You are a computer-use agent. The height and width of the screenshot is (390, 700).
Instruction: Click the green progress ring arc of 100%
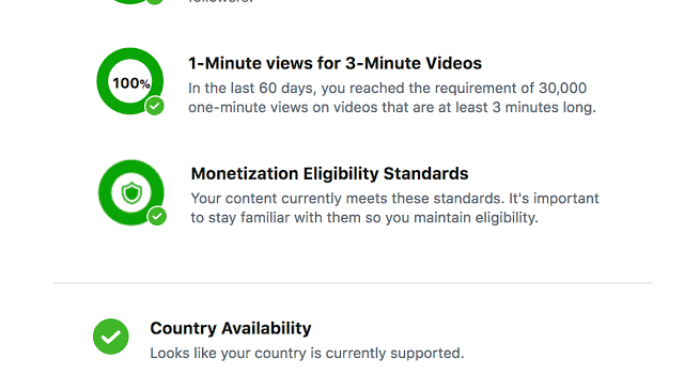point(102,81)
